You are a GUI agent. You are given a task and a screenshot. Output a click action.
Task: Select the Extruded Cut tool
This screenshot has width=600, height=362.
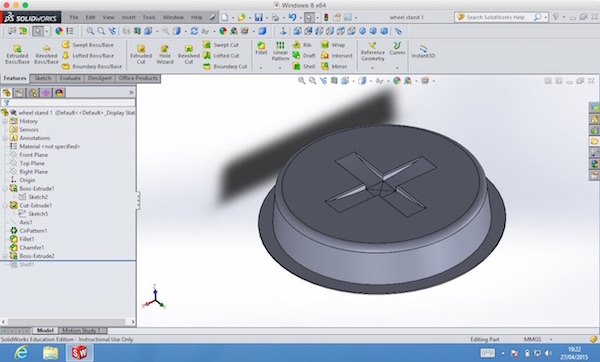pyautogui.click(x=141, y=54)
